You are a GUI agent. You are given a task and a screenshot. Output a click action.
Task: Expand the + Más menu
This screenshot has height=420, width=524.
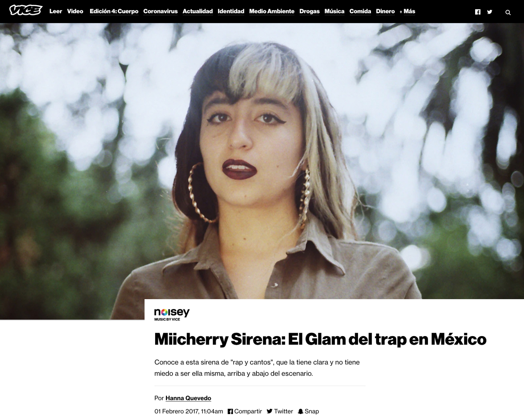pos(407,11)
